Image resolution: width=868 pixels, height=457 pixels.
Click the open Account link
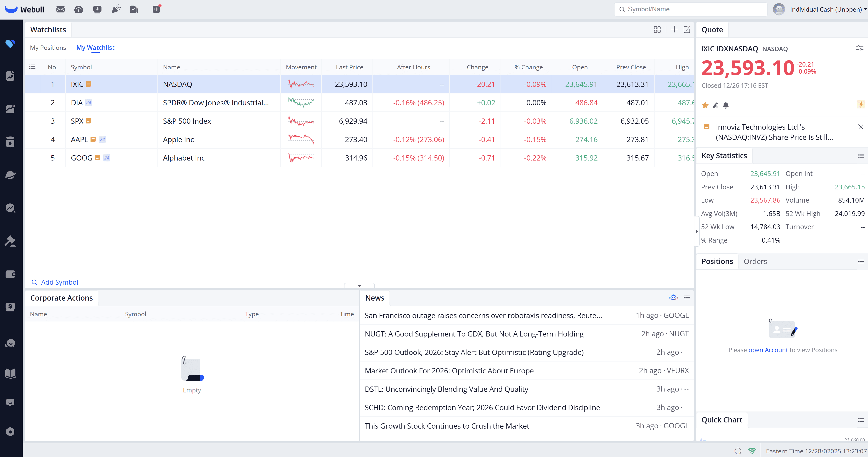tap(768, 350)
